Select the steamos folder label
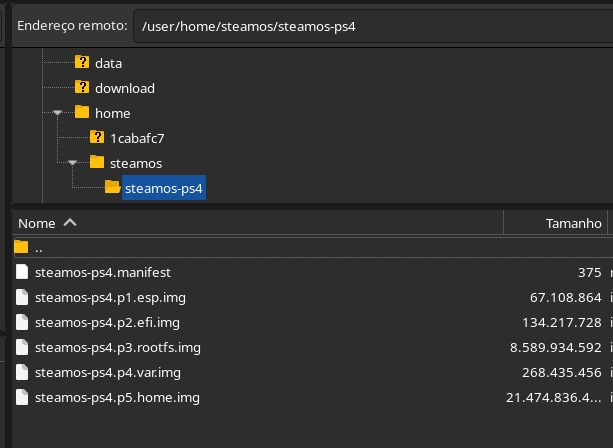613x448 pixels. coord(136,163)
